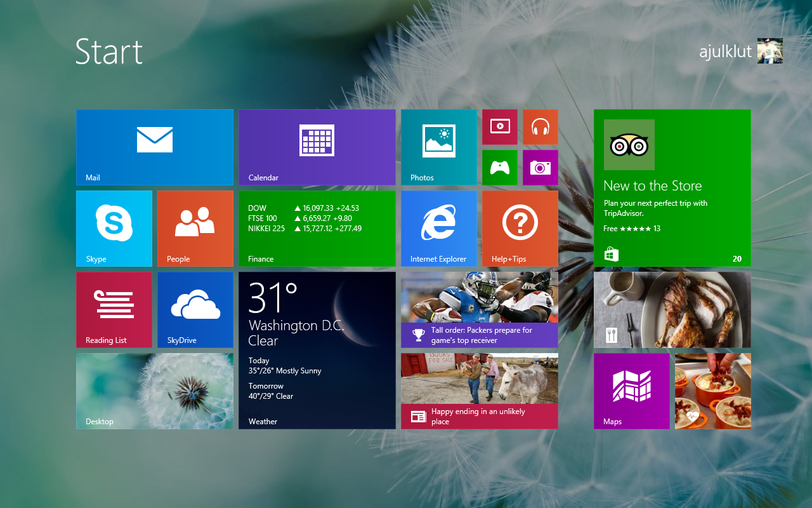Click the Food fork and knife icon
The height and width of the screenshot is (508, 812).
tap(612, 335)
